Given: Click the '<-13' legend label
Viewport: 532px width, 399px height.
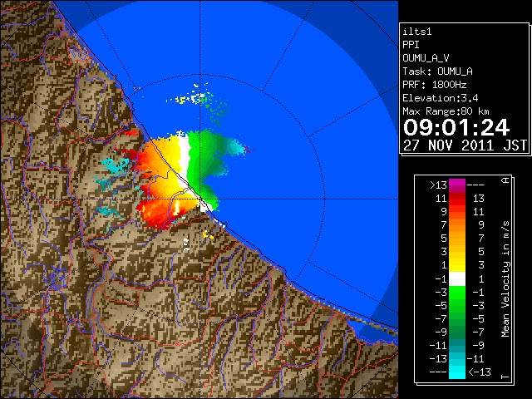Looking at the screenshot, I should [480, 372].
